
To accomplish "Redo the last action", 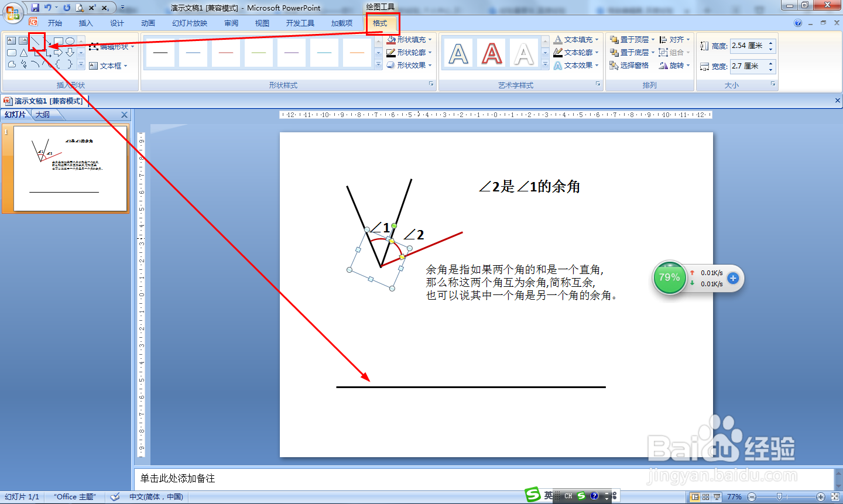I will point(67,8).
